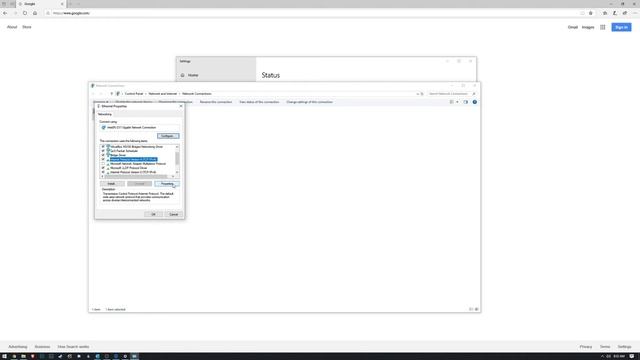Click the Business footer link
Image resolution: width=640 pixels, height=360 pixels.
[42, 347]
